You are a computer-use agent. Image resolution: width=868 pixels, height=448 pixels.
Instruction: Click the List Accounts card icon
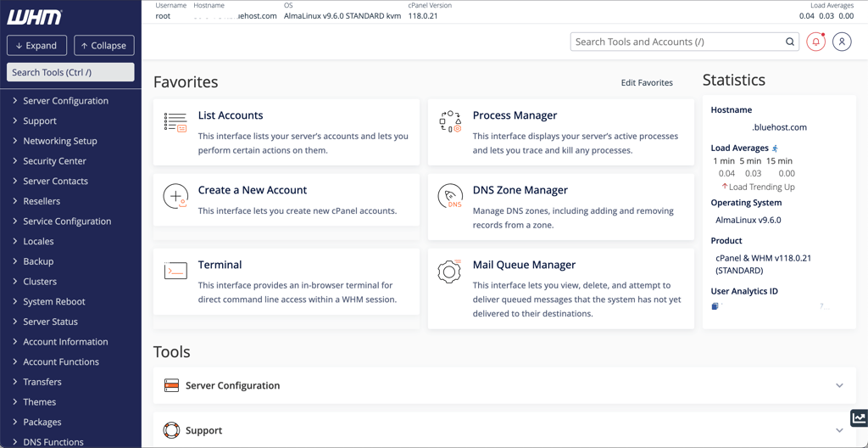175,122
